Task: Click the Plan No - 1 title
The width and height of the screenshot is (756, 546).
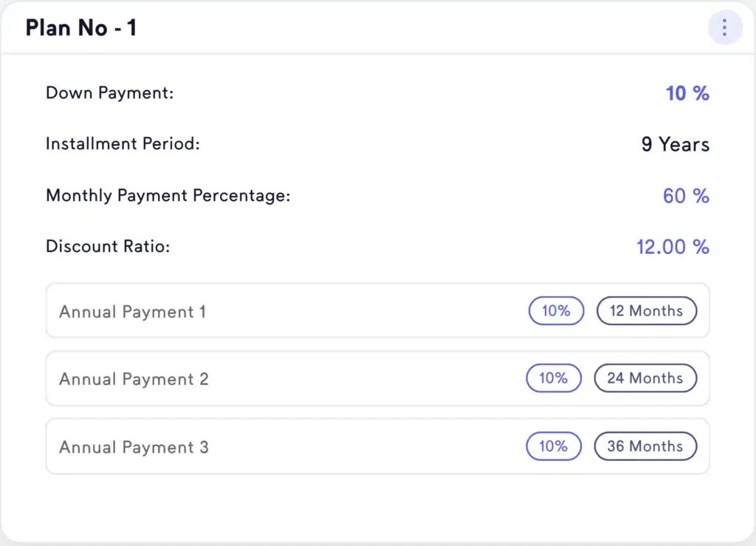Action: (x=81, y=27)
